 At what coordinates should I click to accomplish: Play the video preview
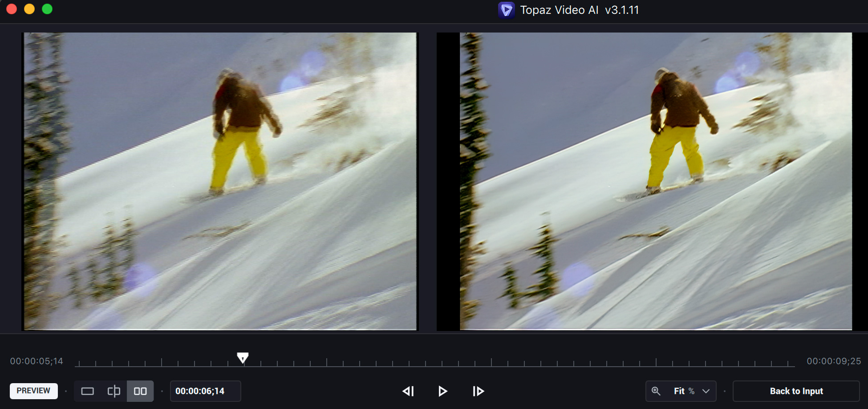tap(442, 391)
